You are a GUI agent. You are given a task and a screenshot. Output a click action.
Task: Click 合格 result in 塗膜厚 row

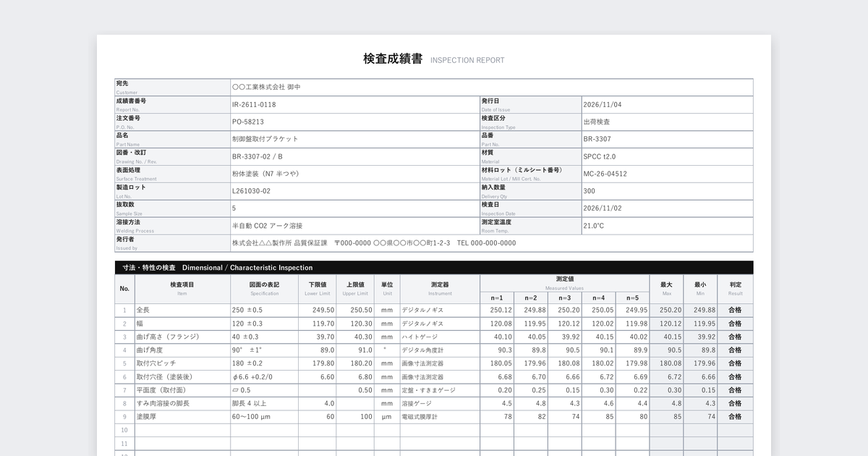click(x=736, y=417)
